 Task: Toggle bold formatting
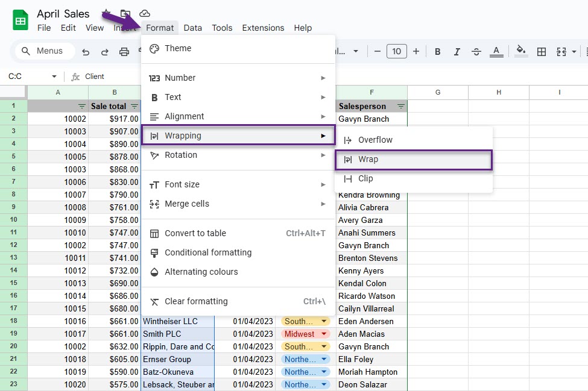pos(437,52)
